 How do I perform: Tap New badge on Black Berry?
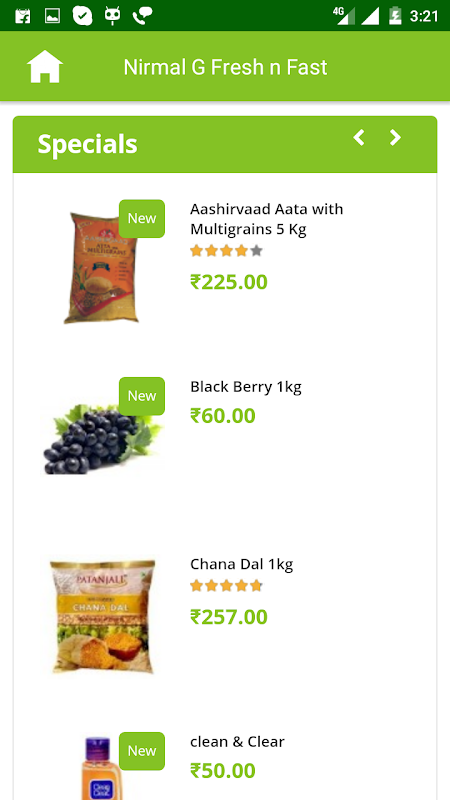click(x=142, y=396)
